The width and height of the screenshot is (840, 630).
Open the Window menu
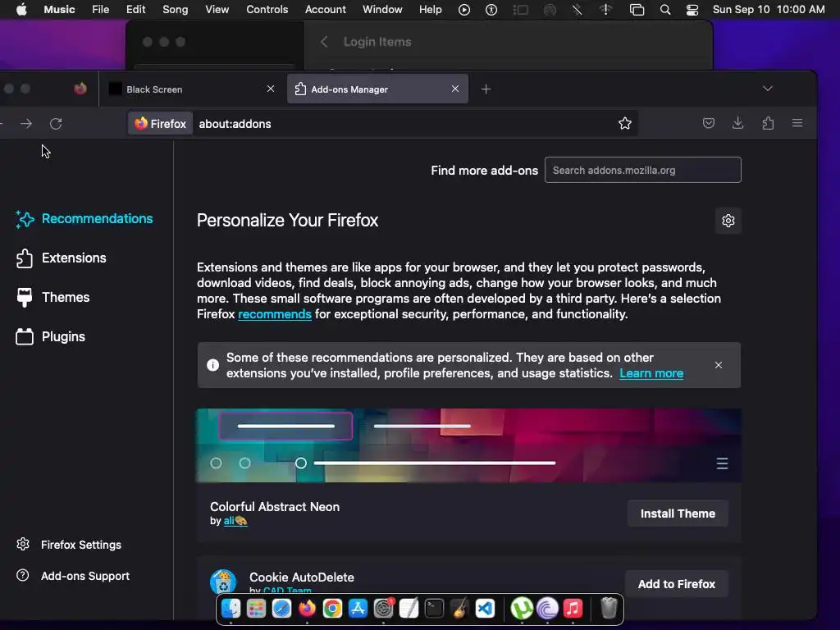[x=382, y=10]
